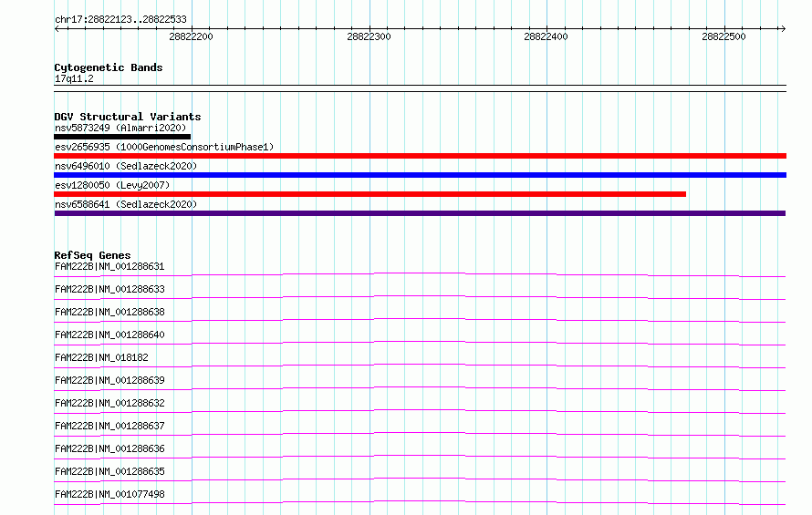Click the esv1280050 (Levy2007) red bar

click(x=370, y=194)
